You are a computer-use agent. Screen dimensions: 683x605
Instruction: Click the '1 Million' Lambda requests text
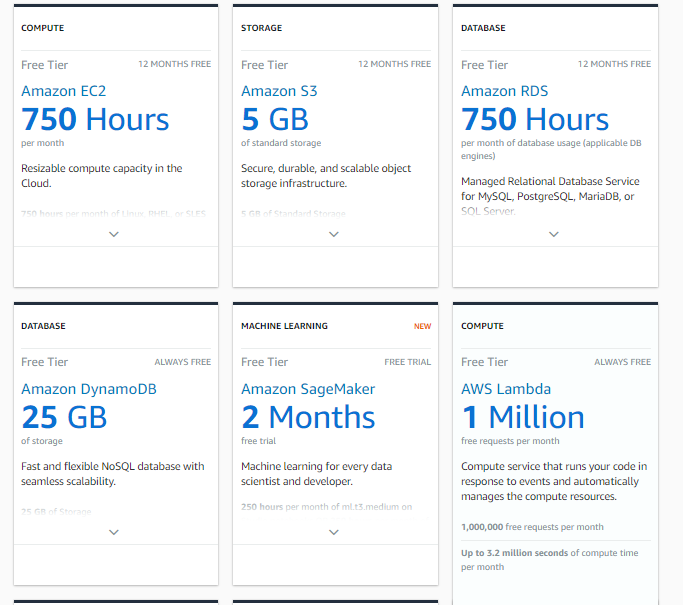tap(523, 417)
